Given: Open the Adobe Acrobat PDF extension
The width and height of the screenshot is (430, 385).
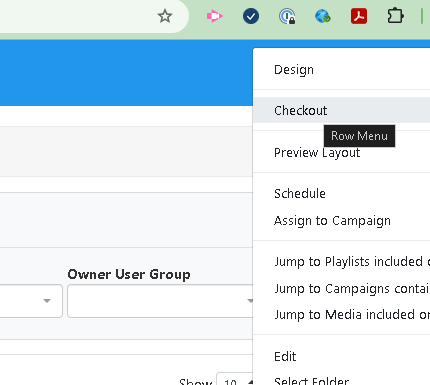Looking at the screenshot, I should click(x=359, y=16).
